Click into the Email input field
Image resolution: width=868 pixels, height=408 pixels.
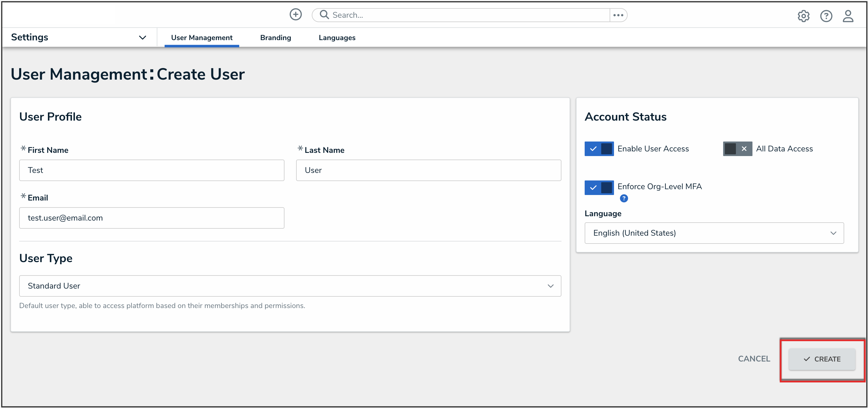point(152,218)
